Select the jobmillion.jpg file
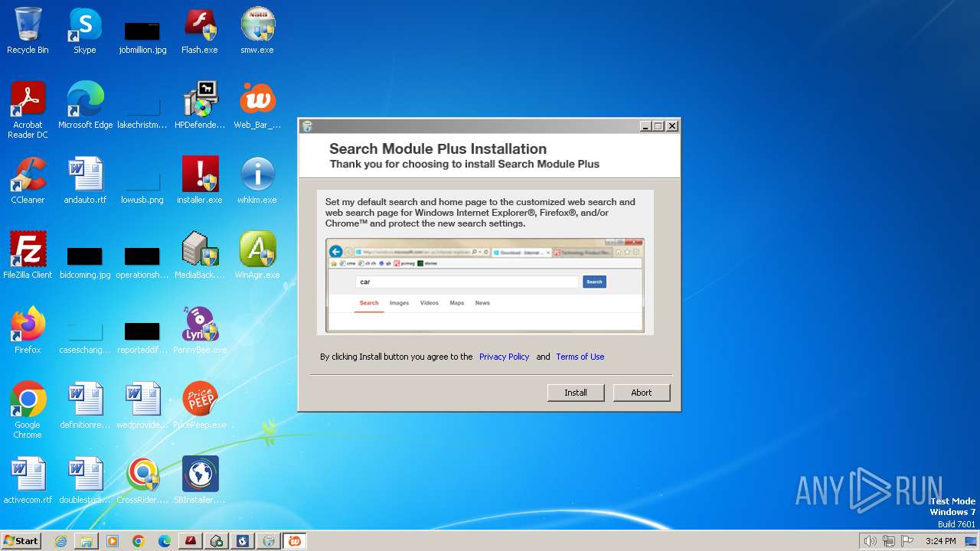Screen dimensions: 980x551 click(142, 37)
